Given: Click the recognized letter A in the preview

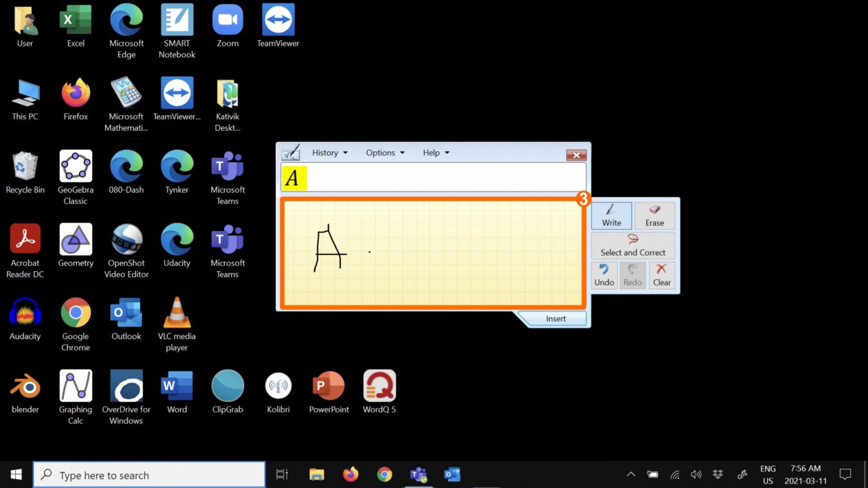Looking at the screenshot, I should [293, 178].
